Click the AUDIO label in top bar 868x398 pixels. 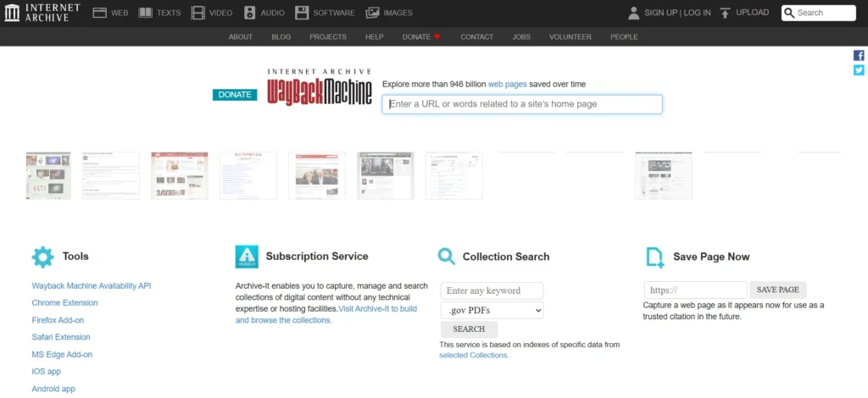pos(272,13)
